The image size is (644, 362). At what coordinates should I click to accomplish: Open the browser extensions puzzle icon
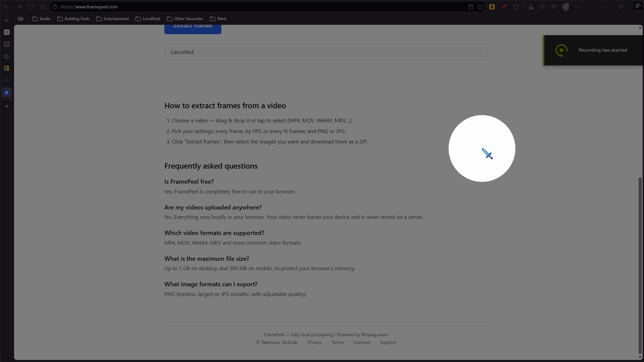[516, 7]
